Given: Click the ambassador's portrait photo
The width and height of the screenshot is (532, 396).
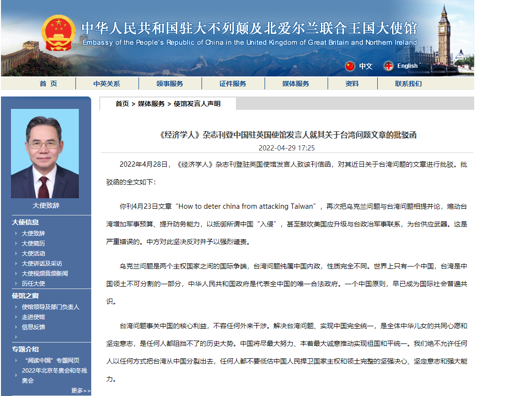Looking at the screenshot, I should tap(46, 153).
